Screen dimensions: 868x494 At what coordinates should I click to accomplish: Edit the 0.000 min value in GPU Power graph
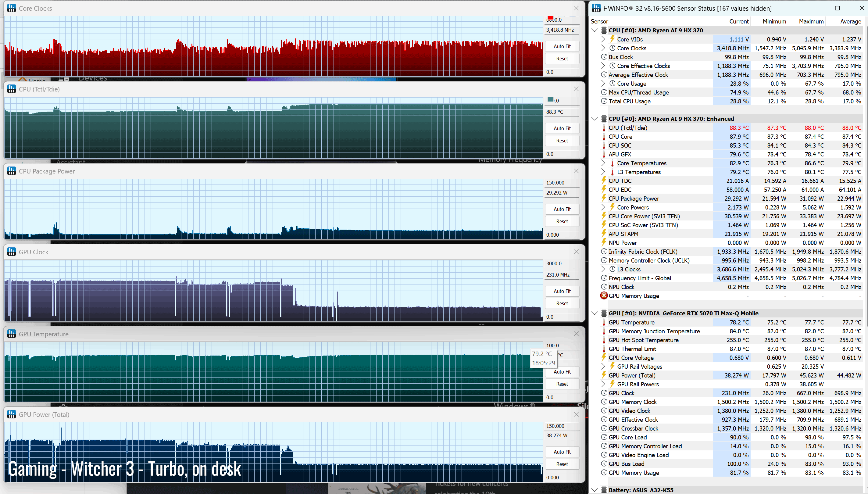coord(561,477)
